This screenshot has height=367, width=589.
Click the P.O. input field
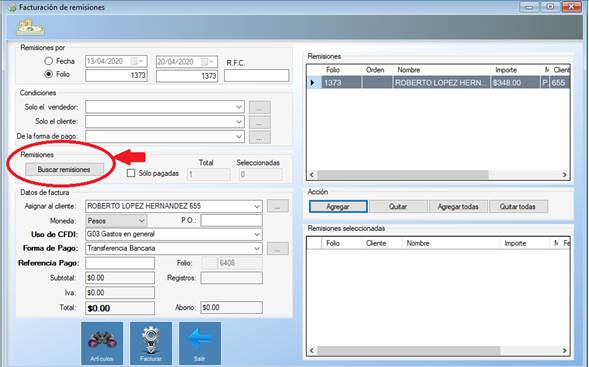pos(231,221)
